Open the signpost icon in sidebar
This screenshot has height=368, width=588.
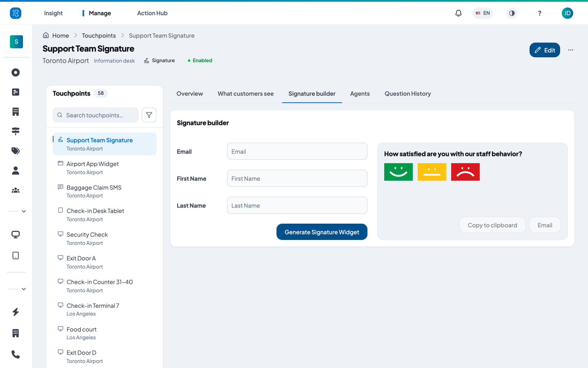16,131
